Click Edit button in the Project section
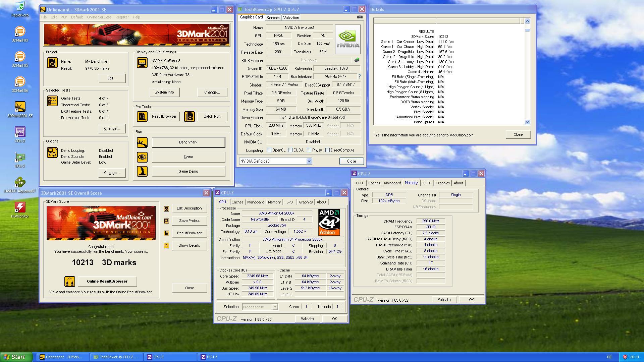The height and width of the screenshot is (362, 644). pos(112,78)
